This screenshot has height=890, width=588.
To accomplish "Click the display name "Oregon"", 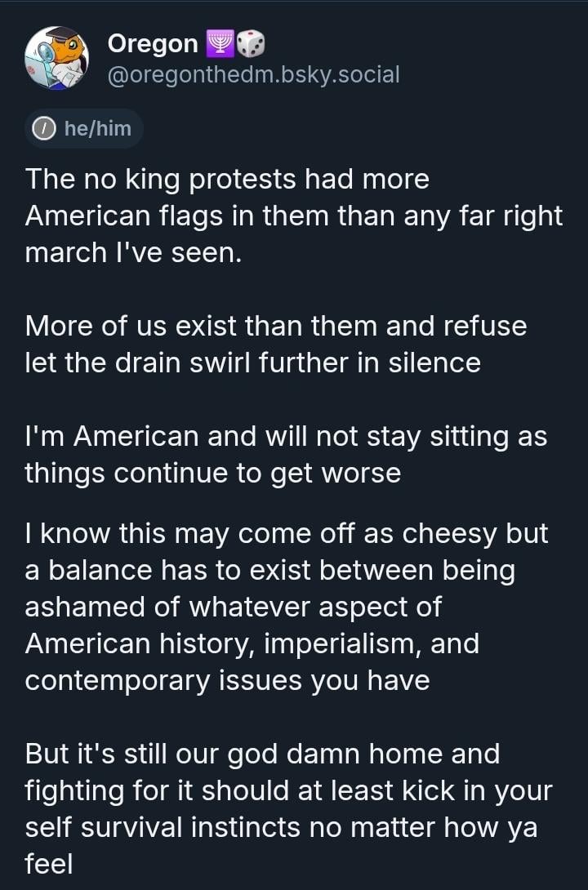I will pyautogui.click(x=153, y=43).
